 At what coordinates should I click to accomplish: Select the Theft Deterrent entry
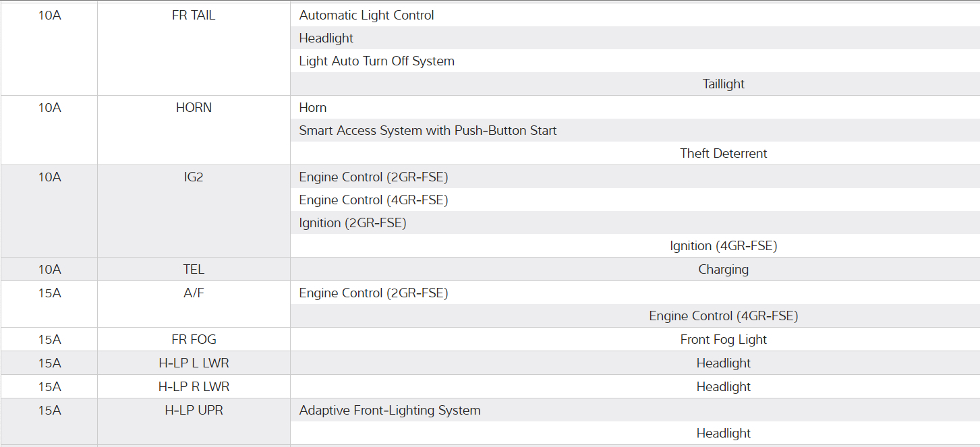coord(723,153)
